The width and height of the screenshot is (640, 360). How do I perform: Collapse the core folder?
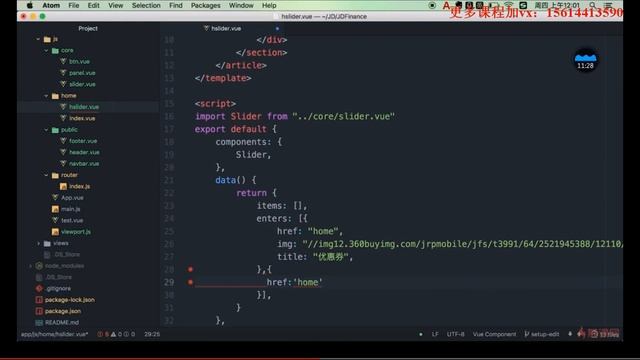pyautogui.click(x=46, y=51)
